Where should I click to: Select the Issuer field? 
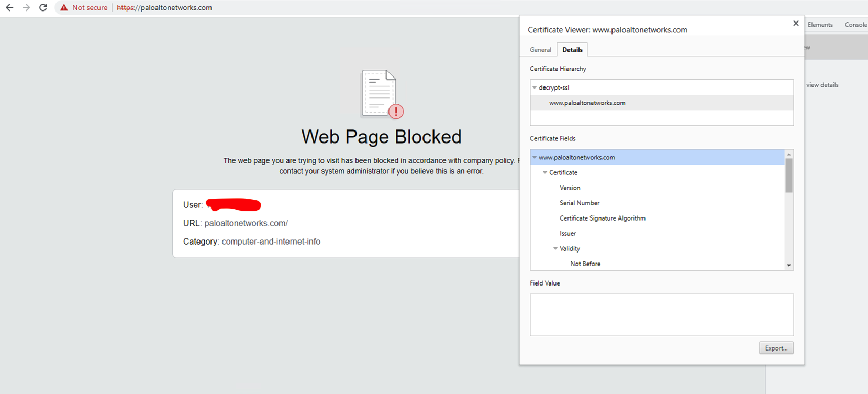pyautogui.click(x=567, y=233)
